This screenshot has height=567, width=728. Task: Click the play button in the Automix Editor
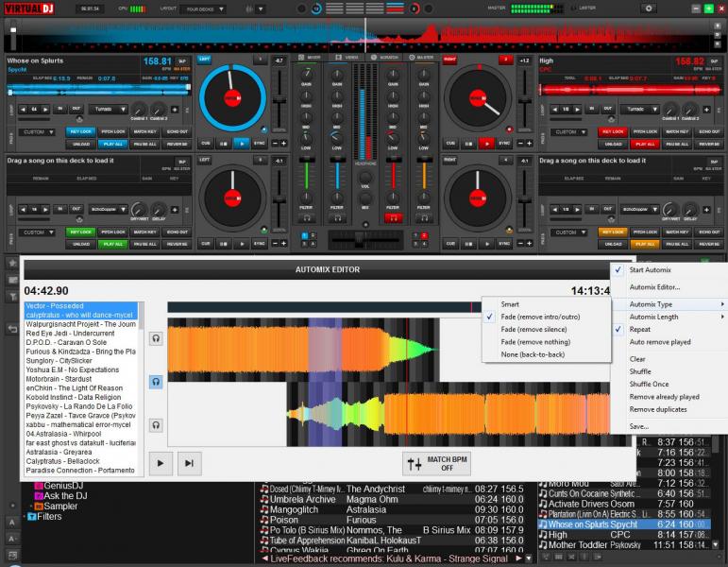tap(161, 463)
